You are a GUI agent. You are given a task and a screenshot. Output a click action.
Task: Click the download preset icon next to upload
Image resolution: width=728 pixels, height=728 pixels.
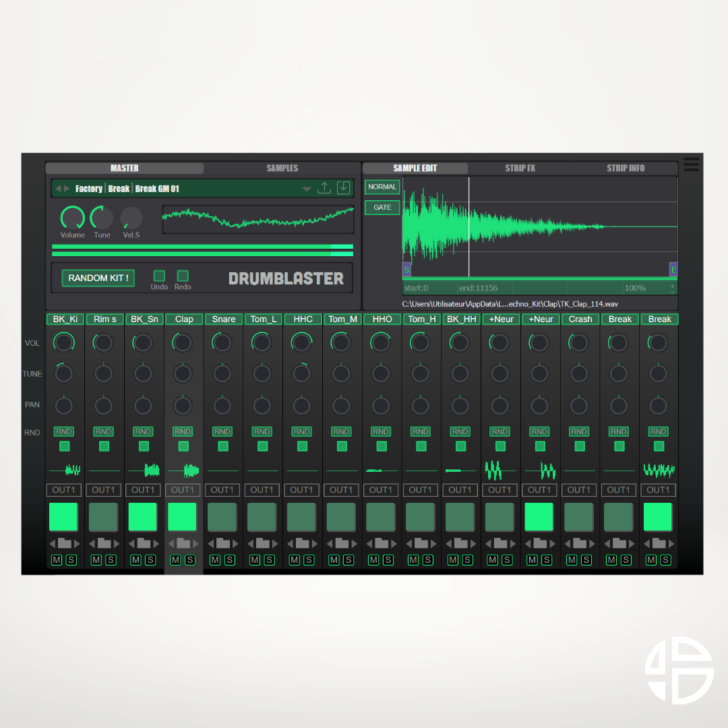[x=343, y=187]
